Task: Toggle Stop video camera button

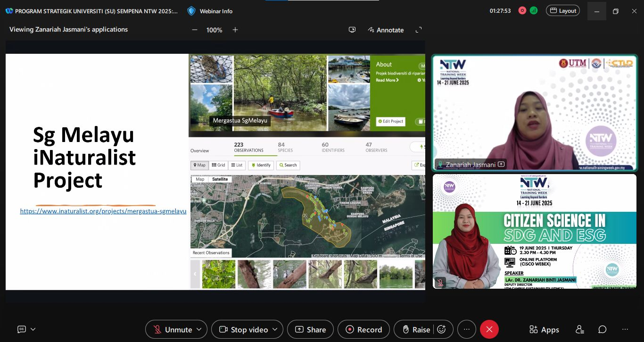Action: tap(243, 329)
